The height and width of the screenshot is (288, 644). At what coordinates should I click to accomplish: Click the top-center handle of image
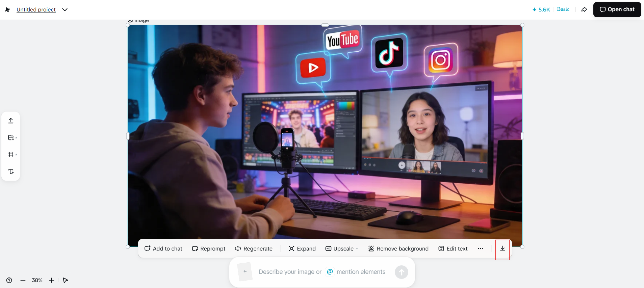point(325,25)
